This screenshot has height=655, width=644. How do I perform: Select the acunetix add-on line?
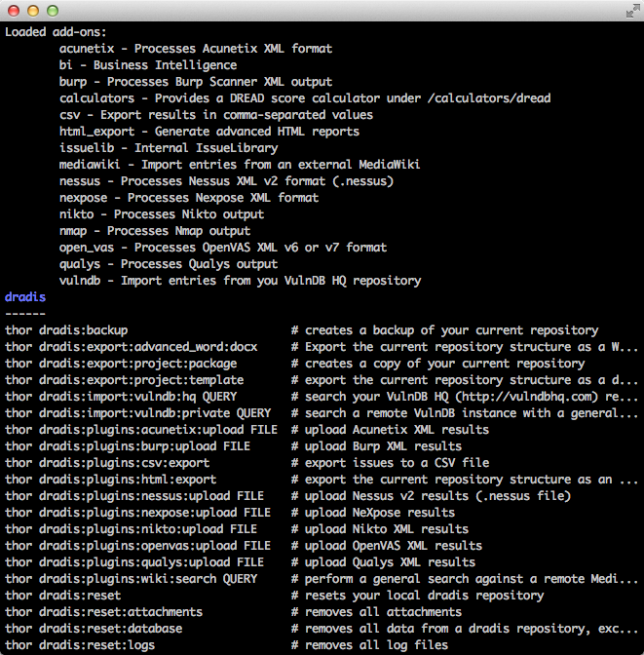pos(196,49)
